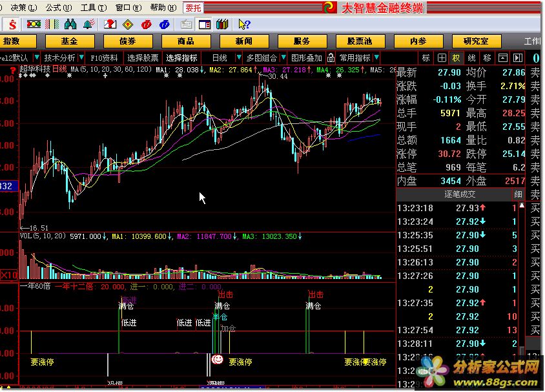This screenshot has height=392, width=545.
Task: Open the 公式 menu
Action: [x=59, y=7]
